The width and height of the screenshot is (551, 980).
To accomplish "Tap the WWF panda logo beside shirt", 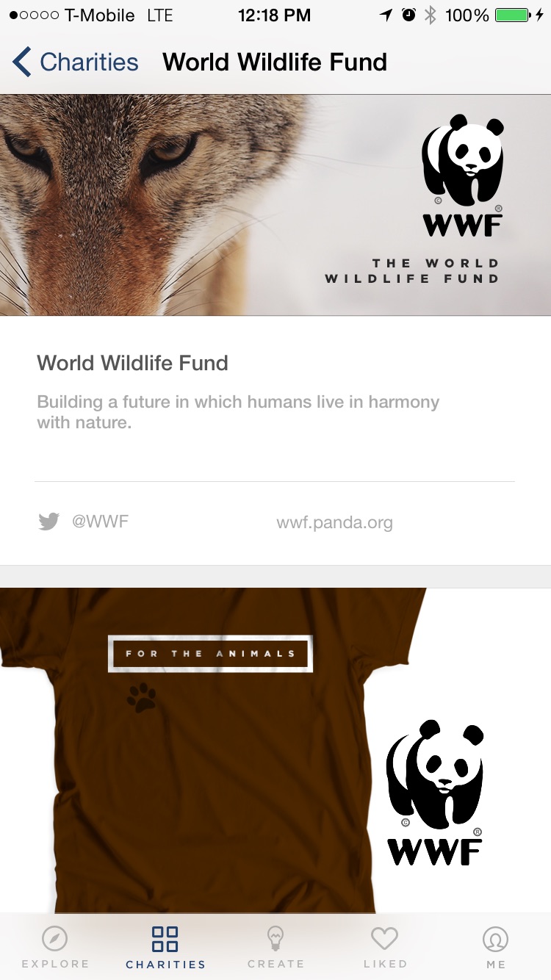I will tap(435, 792).
